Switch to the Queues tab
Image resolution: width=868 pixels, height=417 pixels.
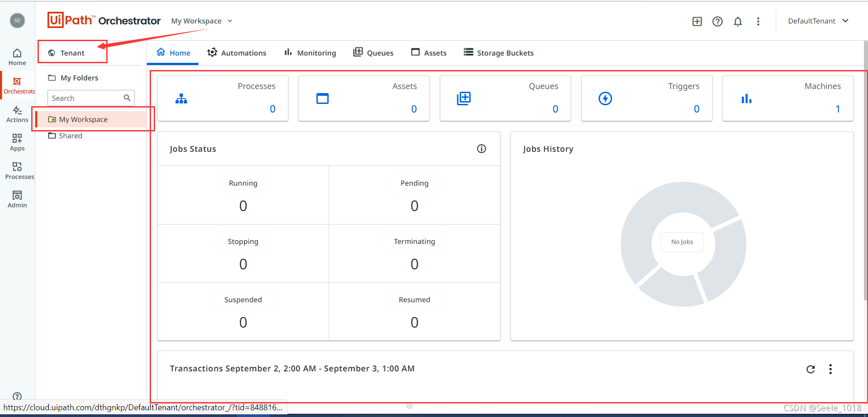click(x=373, y=53)
